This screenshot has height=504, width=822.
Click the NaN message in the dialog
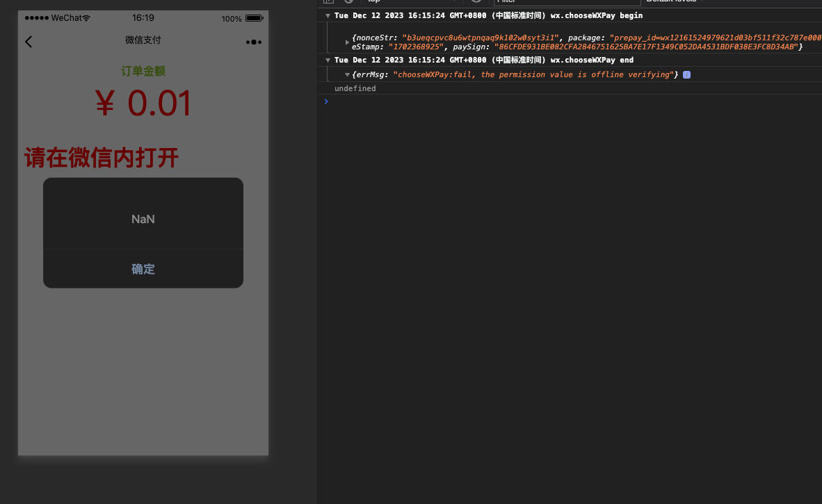coord(143,219)
